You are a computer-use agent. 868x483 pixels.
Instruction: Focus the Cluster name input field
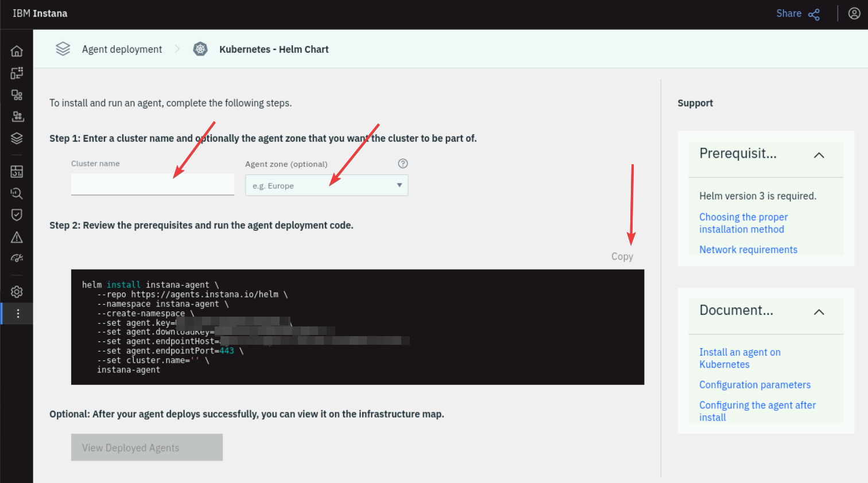coord(153,185)
